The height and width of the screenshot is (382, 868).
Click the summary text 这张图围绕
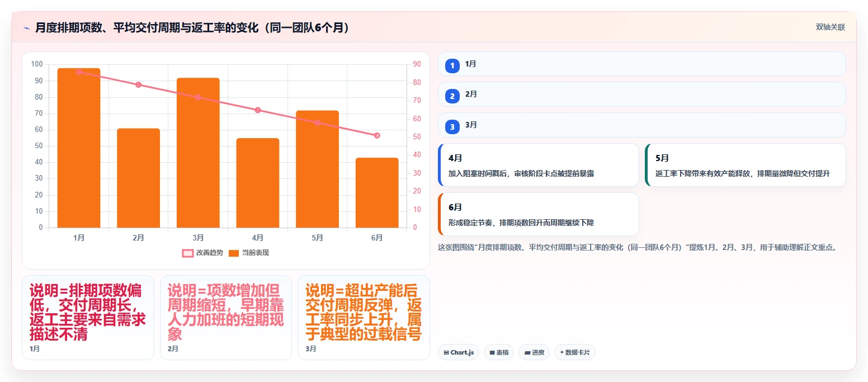(x=636, y=247)
